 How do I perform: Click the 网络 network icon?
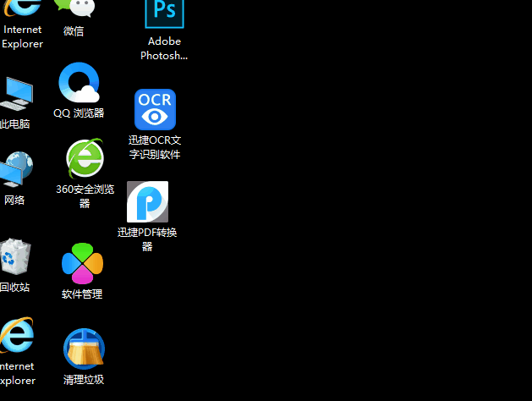click(15, 171)
